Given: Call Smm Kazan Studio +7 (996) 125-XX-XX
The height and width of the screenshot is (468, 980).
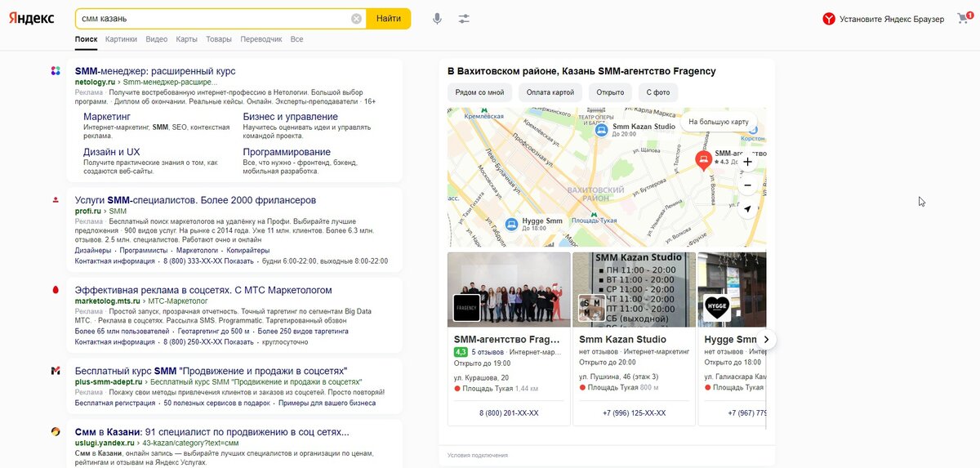Looking at the screenshot, I should pyautogui.click(x=634, y=413).
